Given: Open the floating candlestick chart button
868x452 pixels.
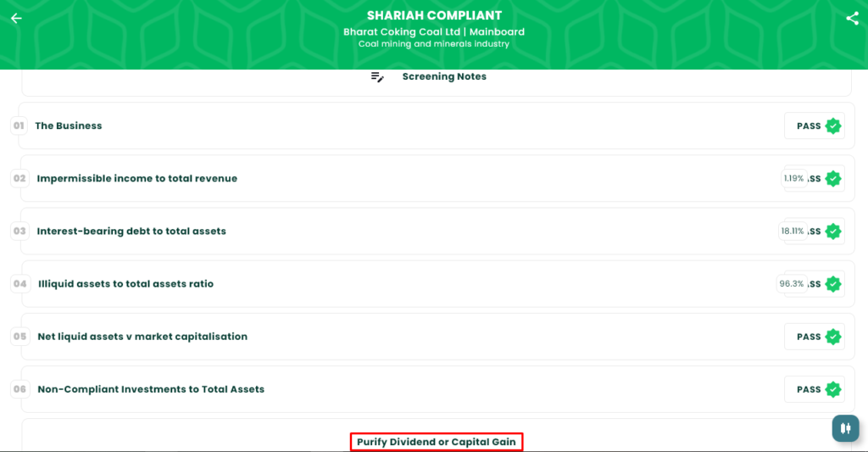Looking at the screenshot, I should 844,428.
